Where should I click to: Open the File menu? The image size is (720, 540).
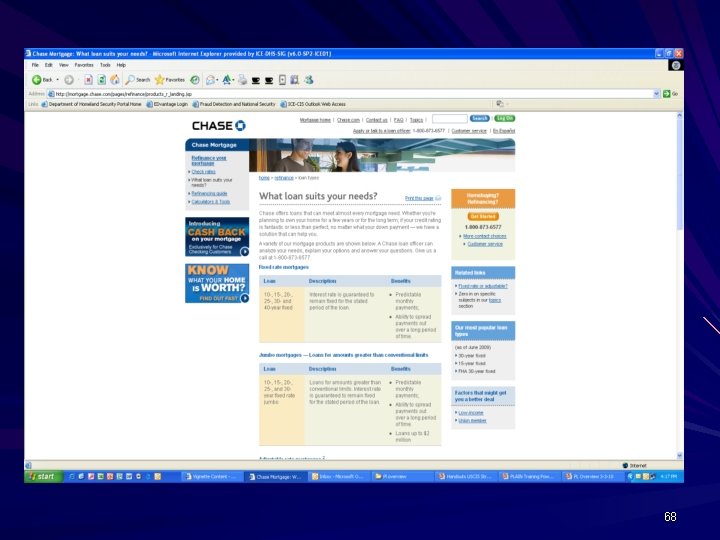point(35,65)
